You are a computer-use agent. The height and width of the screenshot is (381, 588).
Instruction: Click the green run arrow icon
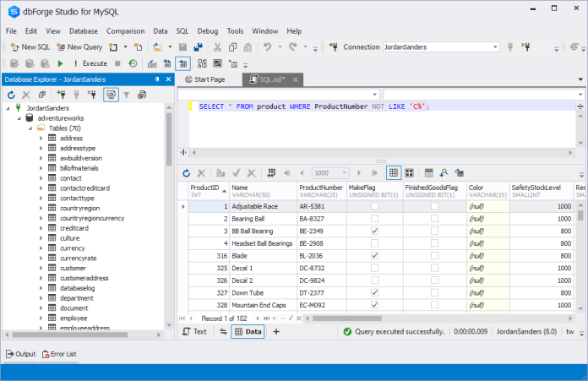pos(61,63)
